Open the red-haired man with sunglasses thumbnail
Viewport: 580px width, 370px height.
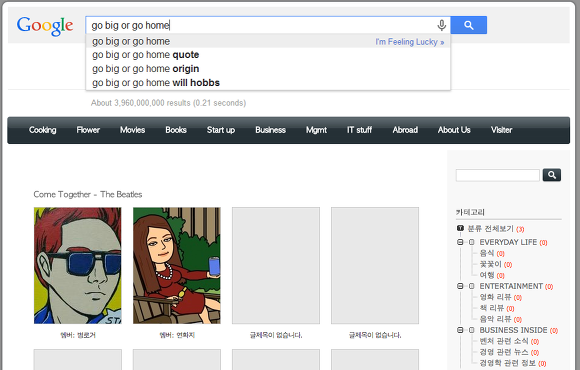pyautogui.click(x=78, y=266)
